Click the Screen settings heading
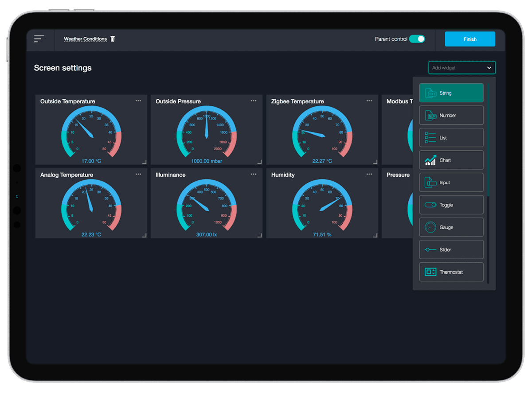The image size is (532, 393). 63,68
